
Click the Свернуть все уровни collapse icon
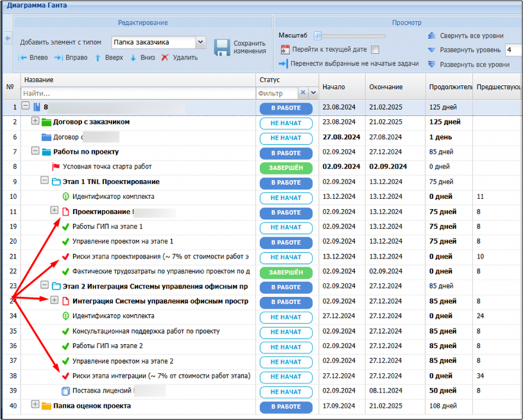coord(431,35)
